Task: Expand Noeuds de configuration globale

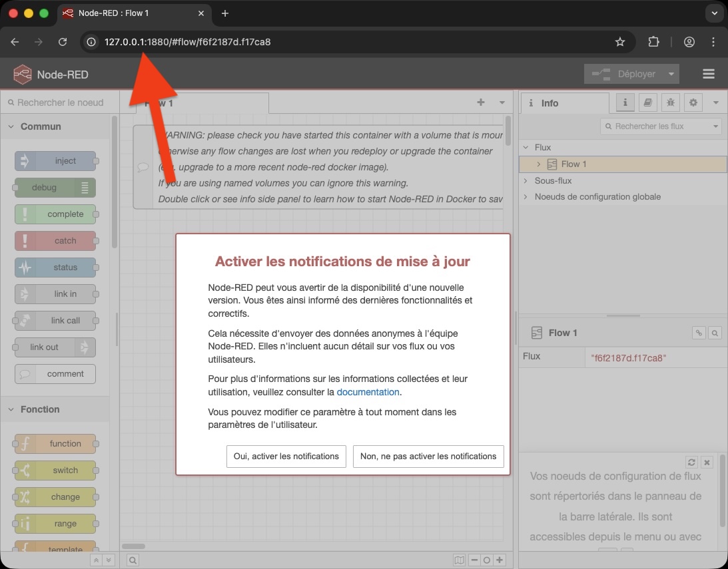Action: 526,197
